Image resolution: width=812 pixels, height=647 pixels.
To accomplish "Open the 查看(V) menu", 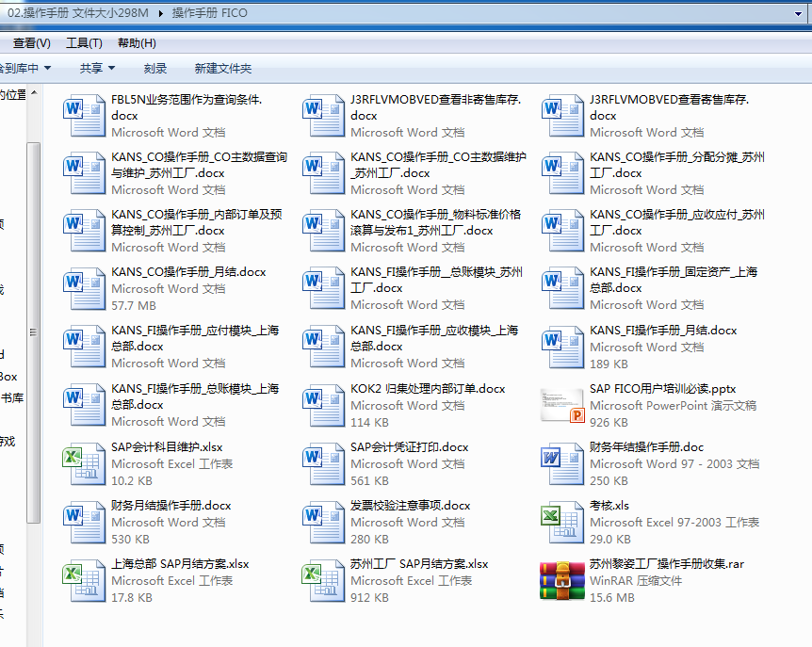I will 32,43.
